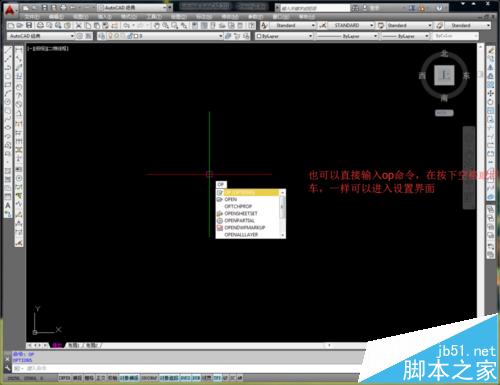Click the Save icon in Quick Access toolbar
This screenshot has width=500, height=385.
(45, 7)
